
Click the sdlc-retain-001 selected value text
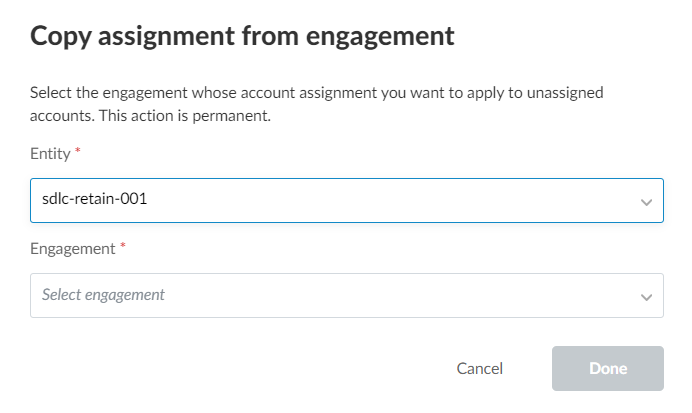click(95, 200)
